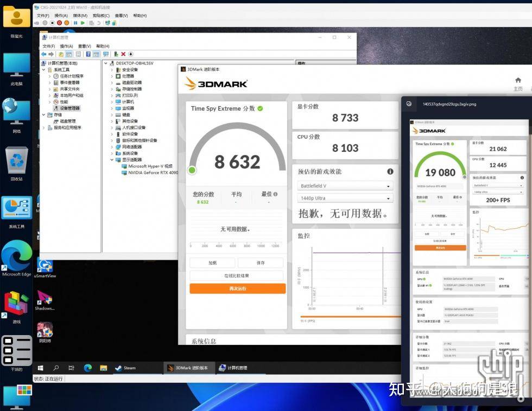Open 操作(A) menu in VM connection window
The height and width of the screenshot is (411, 532).
[61, 16]
